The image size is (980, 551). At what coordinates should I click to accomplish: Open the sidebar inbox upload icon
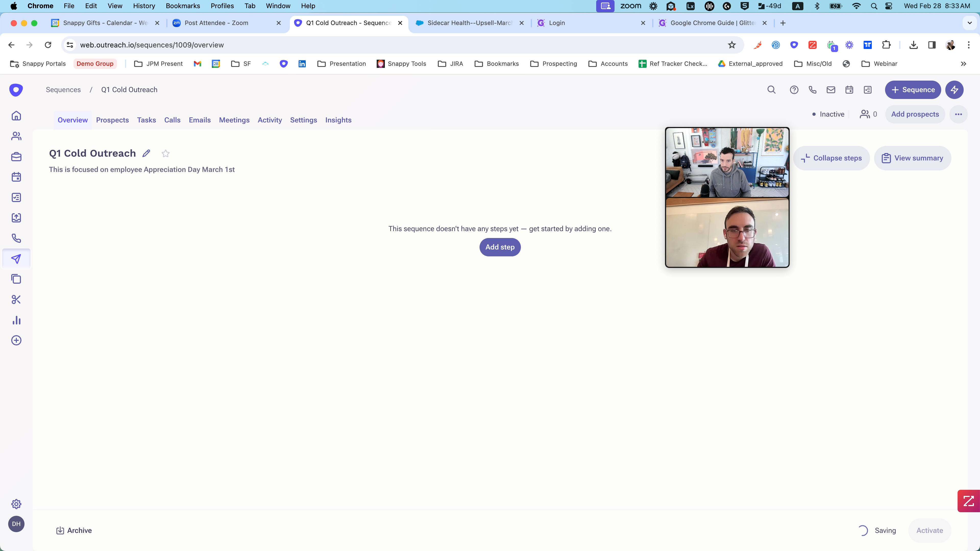coord(16,218)
